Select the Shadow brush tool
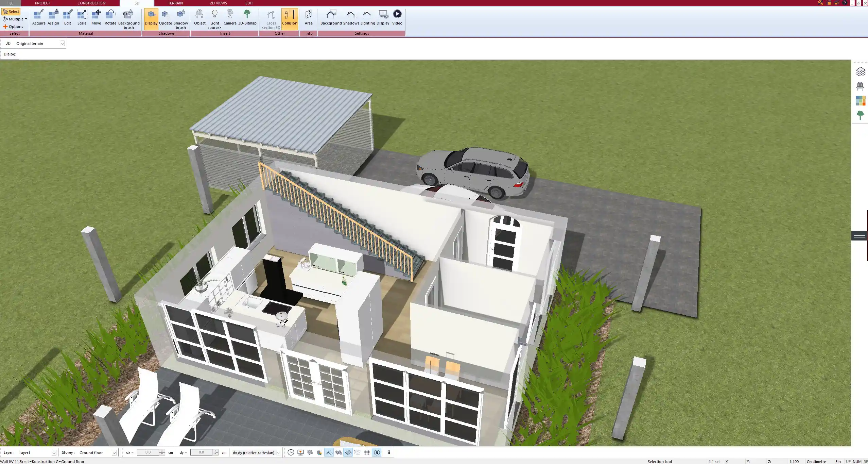The height and width of the screenshot is (464, 868). coord(181,19)
